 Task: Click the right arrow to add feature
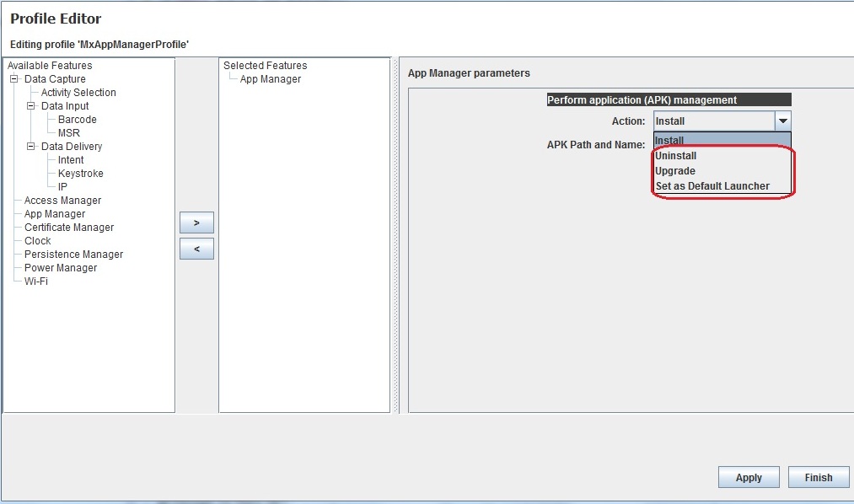tap(196, 222)
